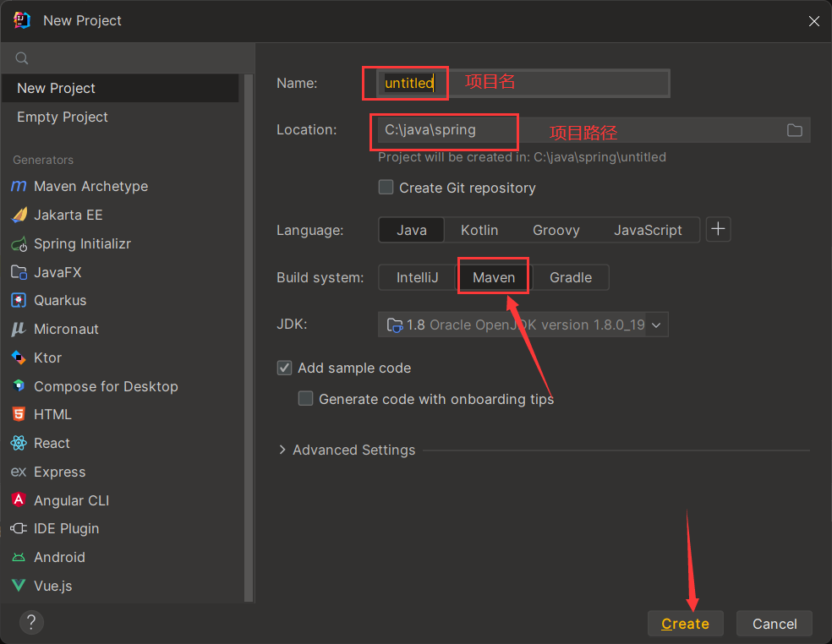Click the Angular CLI red icon

tap(19, 499)
